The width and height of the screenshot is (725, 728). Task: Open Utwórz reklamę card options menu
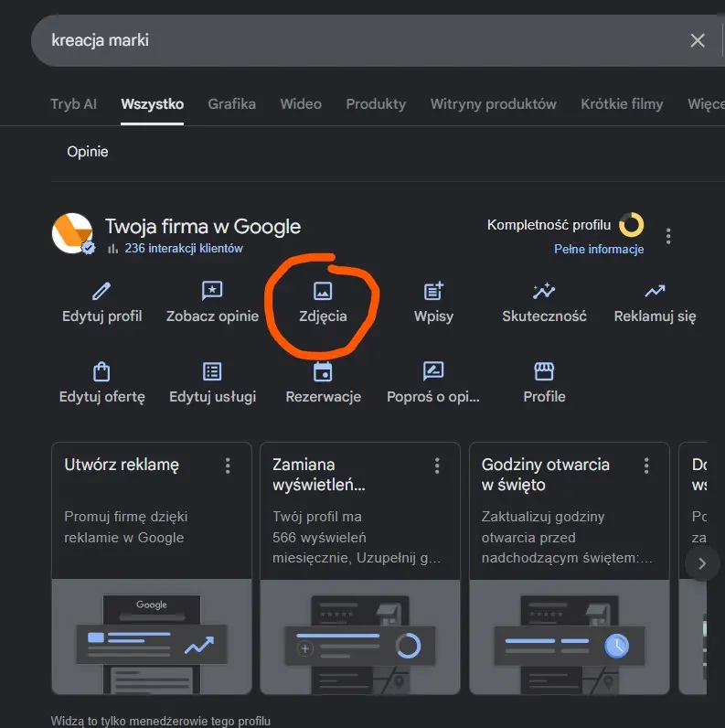tap(228, 466)
